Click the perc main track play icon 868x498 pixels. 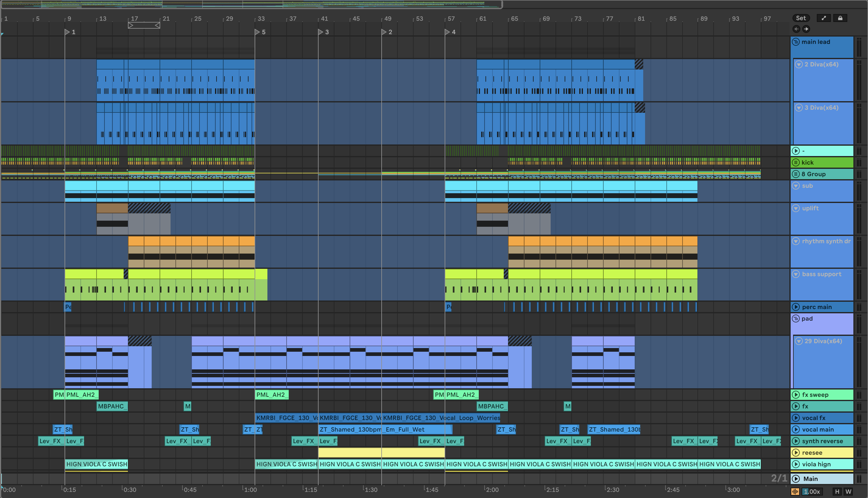(x=796, y=307)
